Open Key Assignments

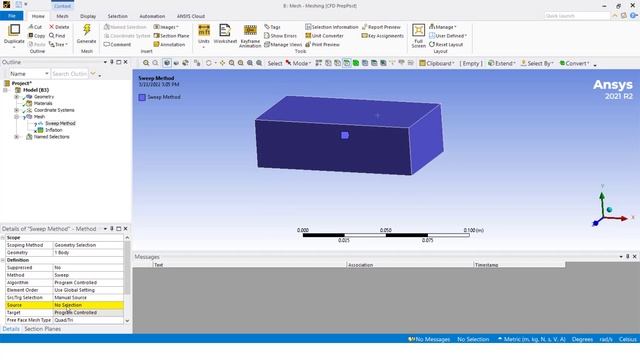(383, 36)
